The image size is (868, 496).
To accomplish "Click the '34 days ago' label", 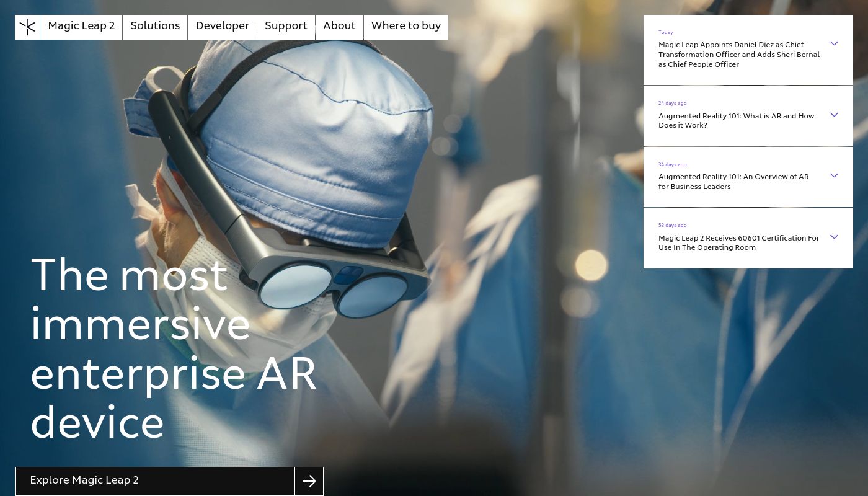I will [x=672, y=164].
